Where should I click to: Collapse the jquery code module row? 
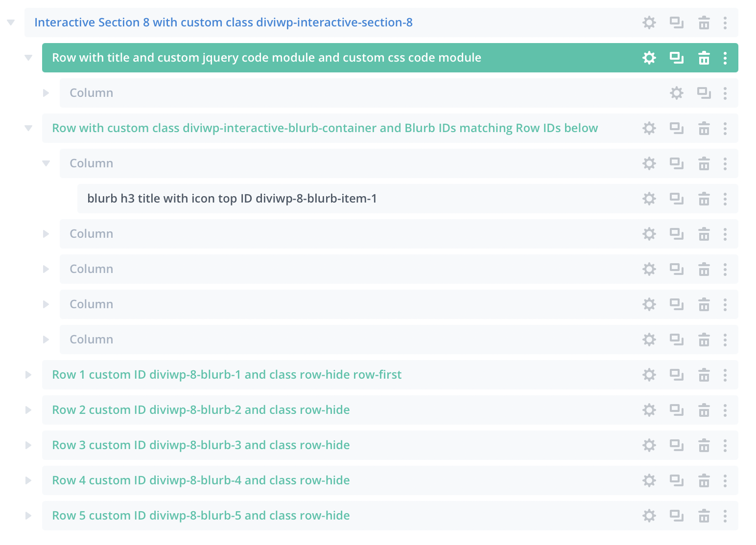pyautogui.click(x=28, y=58)
